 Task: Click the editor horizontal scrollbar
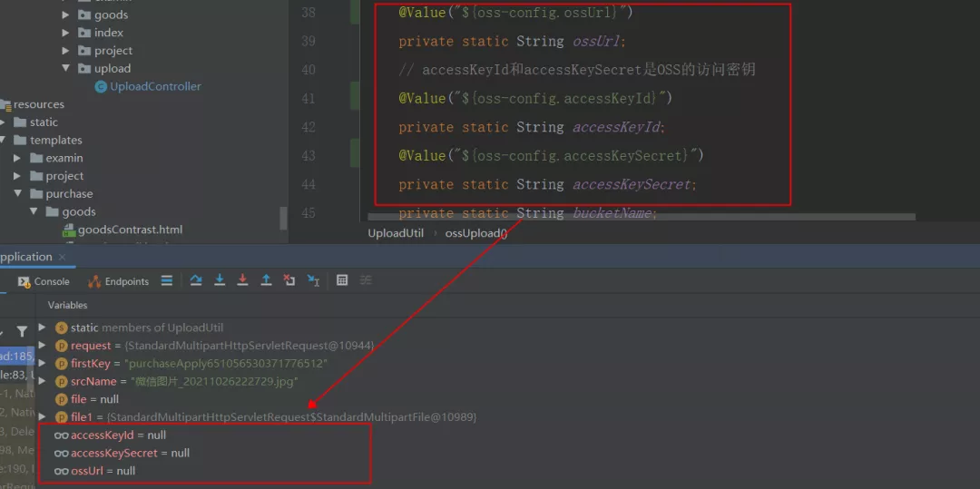[x=641, y=218]
